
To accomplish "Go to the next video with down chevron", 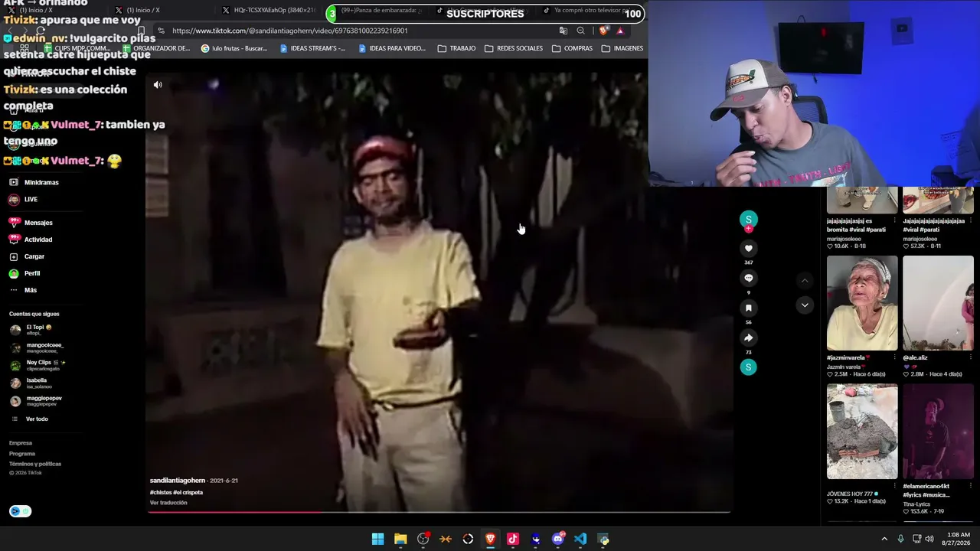I will (805, 305).
